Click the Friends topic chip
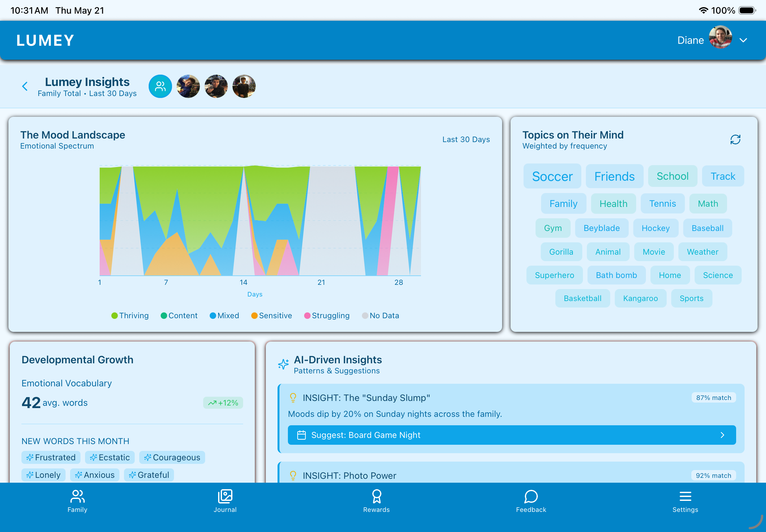 pos(614,176)
